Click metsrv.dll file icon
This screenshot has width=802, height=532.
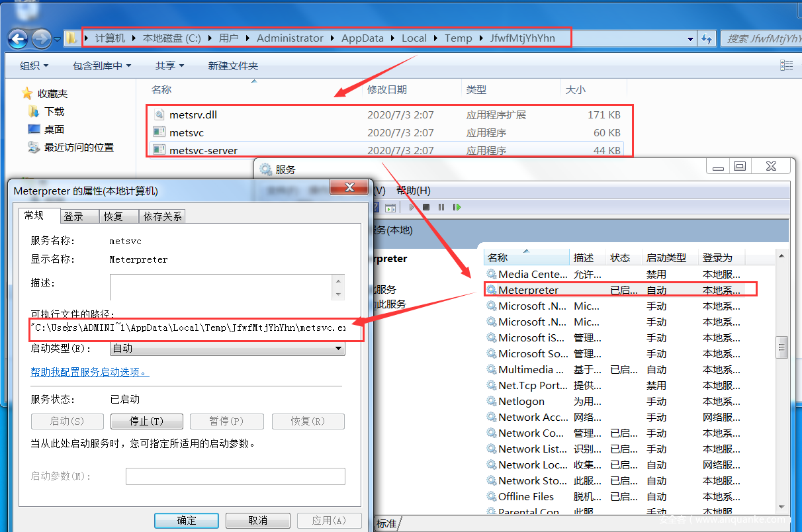pyautogui.click(x=159, y=114)
